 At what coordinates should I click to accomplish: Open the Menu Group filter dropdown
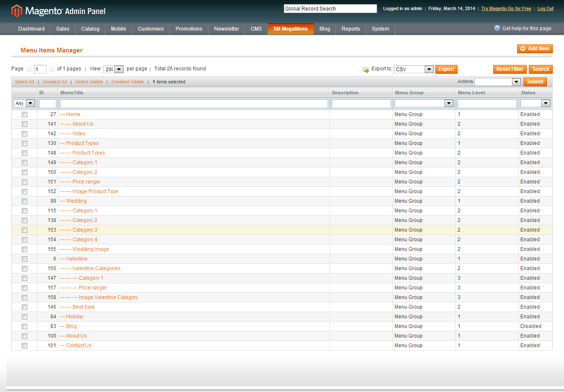pos(424,103)
